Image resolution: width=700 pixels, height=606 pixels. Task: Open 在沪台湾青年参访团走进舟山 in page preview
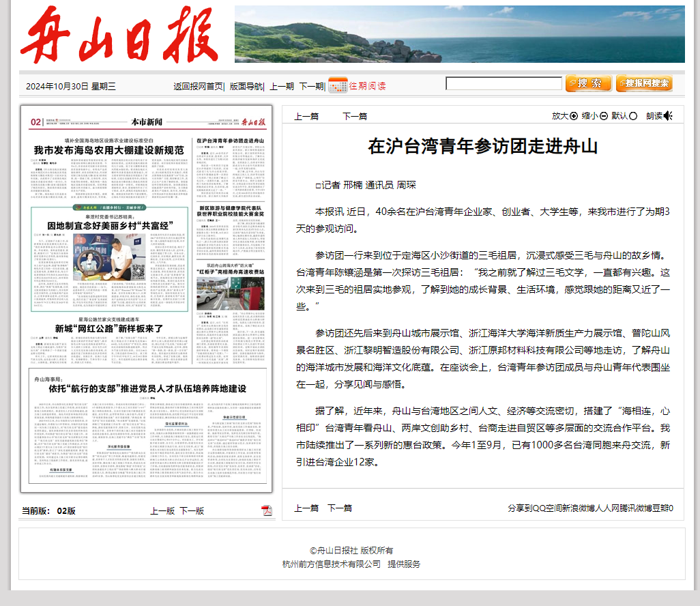coord(231,141)
